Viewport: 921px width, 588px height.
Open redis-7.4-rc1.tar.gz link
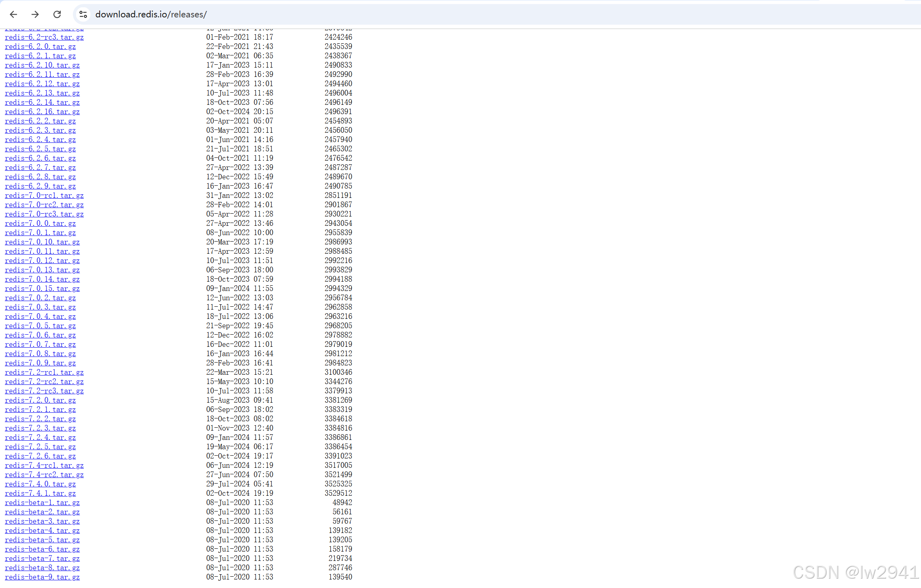[44, 465]
